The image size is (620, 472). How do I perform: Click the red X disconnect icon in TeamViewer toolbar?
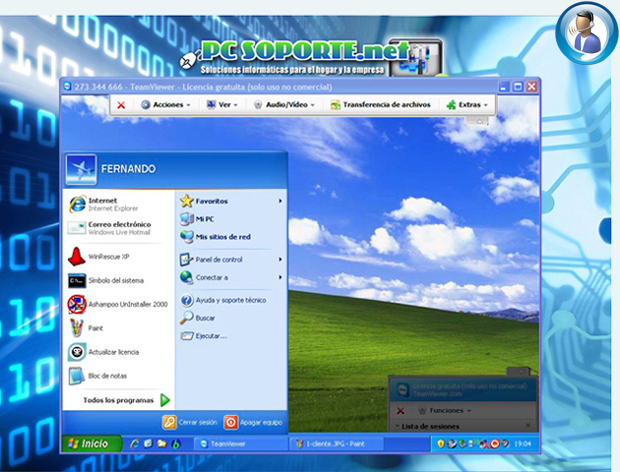121,104
